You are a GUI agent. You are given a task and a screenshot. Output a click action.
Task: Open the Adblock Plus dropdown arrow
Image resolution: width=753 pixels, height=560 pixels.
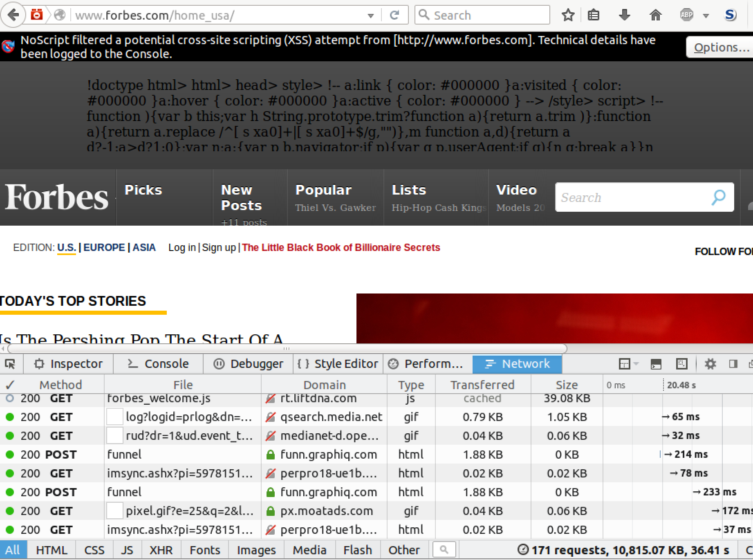[x=706, y=16]
